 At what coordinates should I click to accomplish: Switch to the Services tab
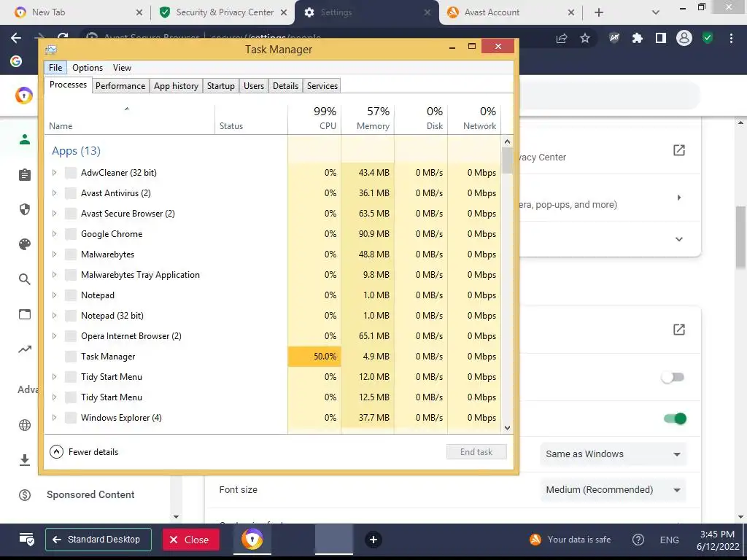coord(322,86)
